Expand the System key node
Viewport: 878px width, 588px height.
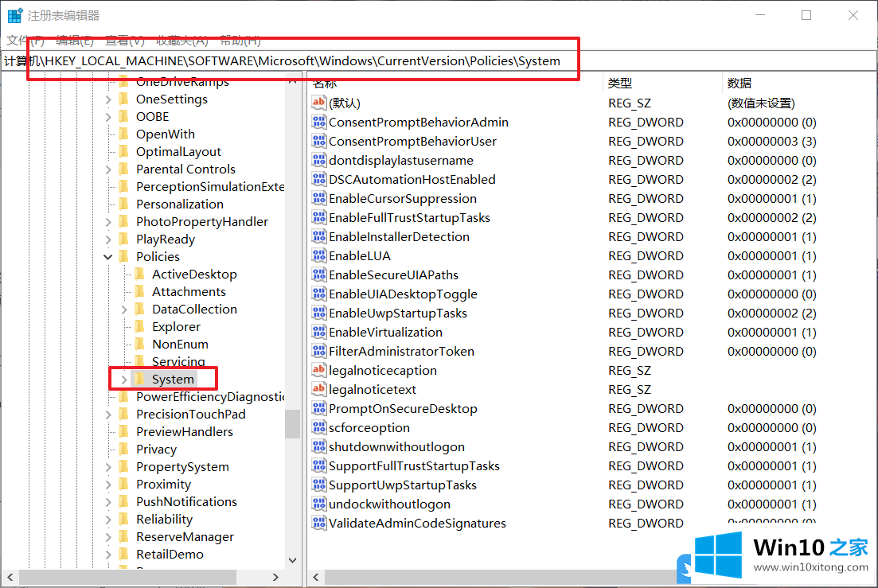pyautogui.click(x=123, y=380)
